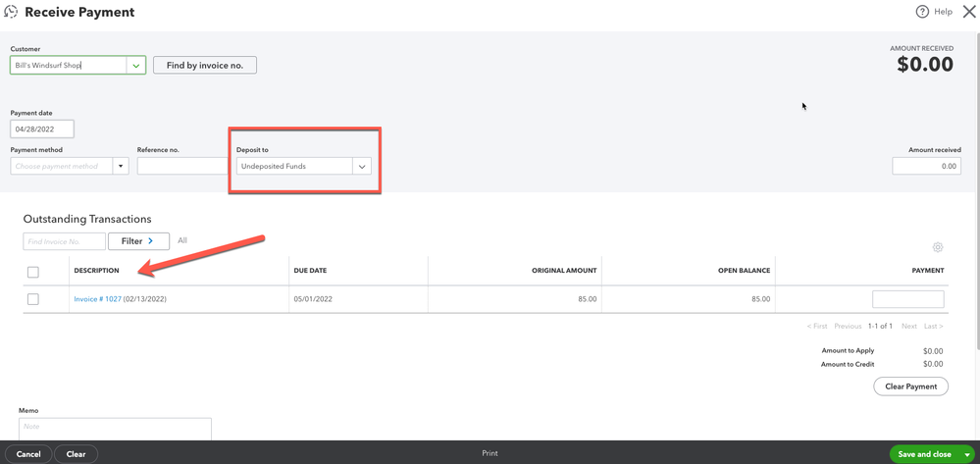Open the Filter options button
Screen dimensions: 980x464
[x=138, y=240]
